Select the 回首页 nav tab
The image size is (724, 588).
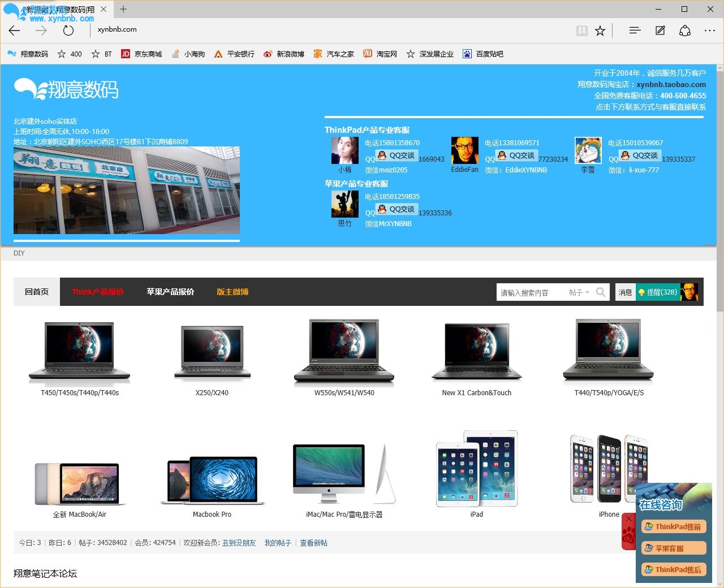tap(37, 292)
